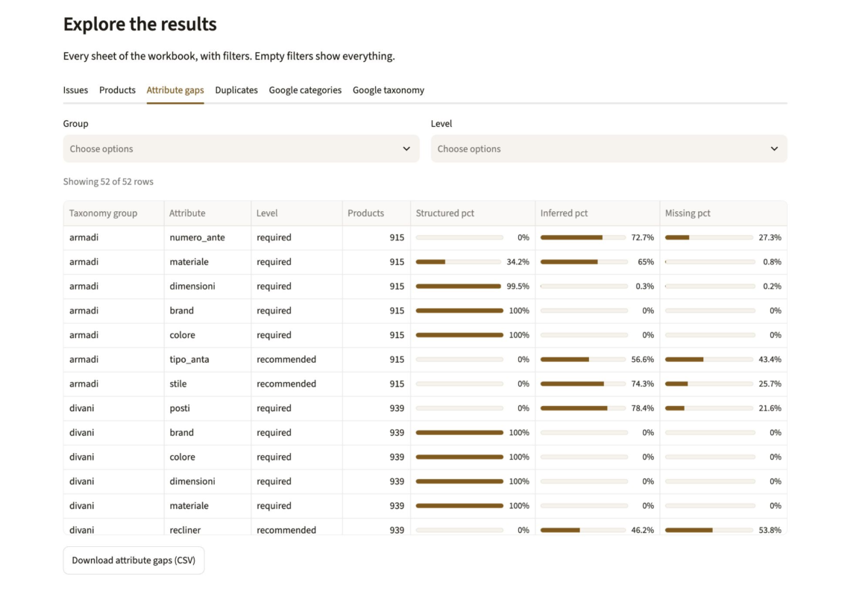This screenshot has width=868, height=597.
Task: Click Products 939 in posti row
Action: coord(397,408)
